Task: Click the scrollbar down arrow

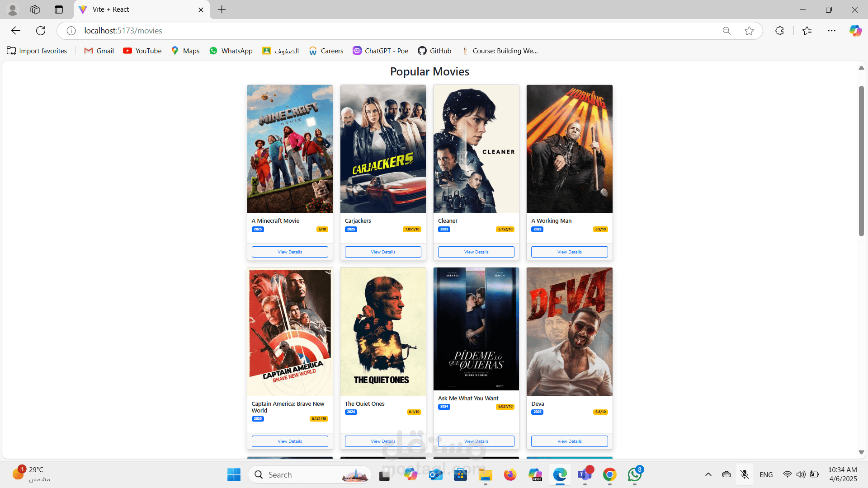Action: (861, 452)
